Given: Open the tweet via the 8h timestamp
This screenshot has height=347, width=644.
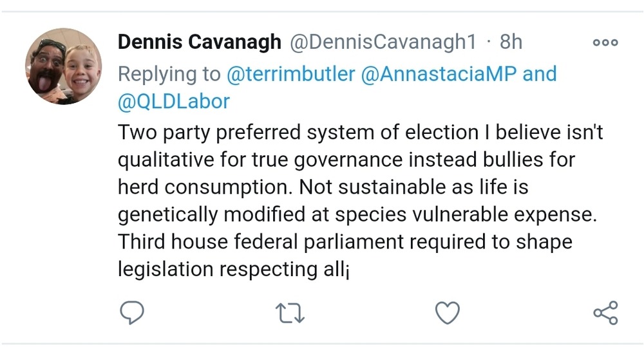Looking at the screenshot, I should [511, 42].
